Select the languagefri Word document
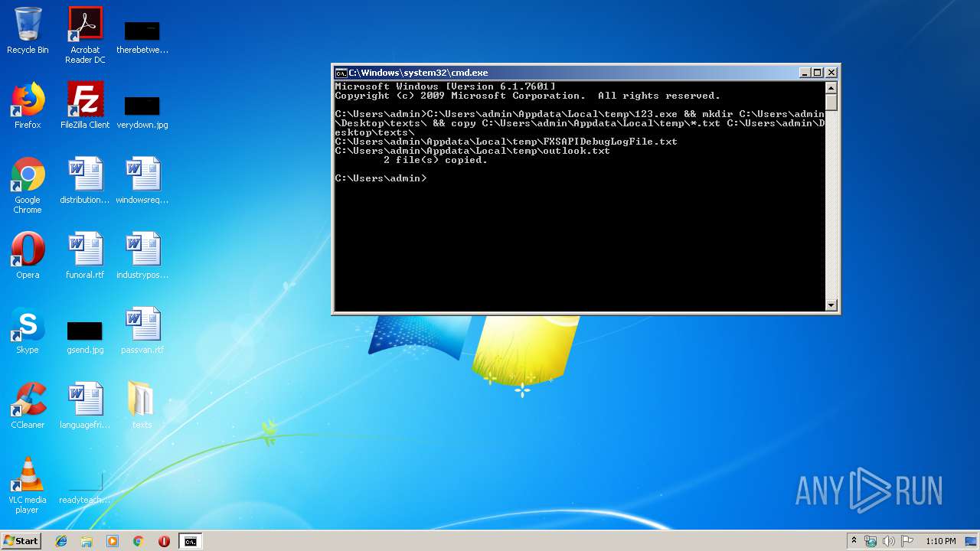Image resolution: width=980 pixels, height=551 pixels. [85, 406]
